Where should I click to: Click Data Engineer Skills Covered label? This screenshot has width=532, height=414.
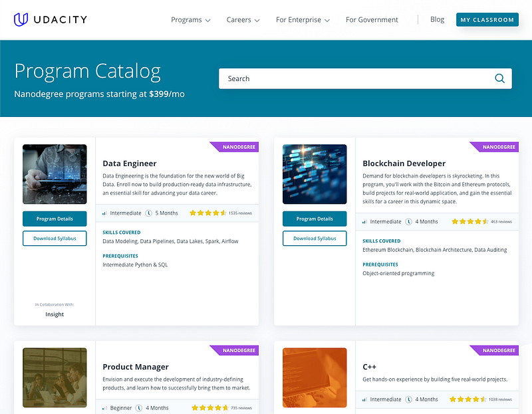(x=122, y=233)
